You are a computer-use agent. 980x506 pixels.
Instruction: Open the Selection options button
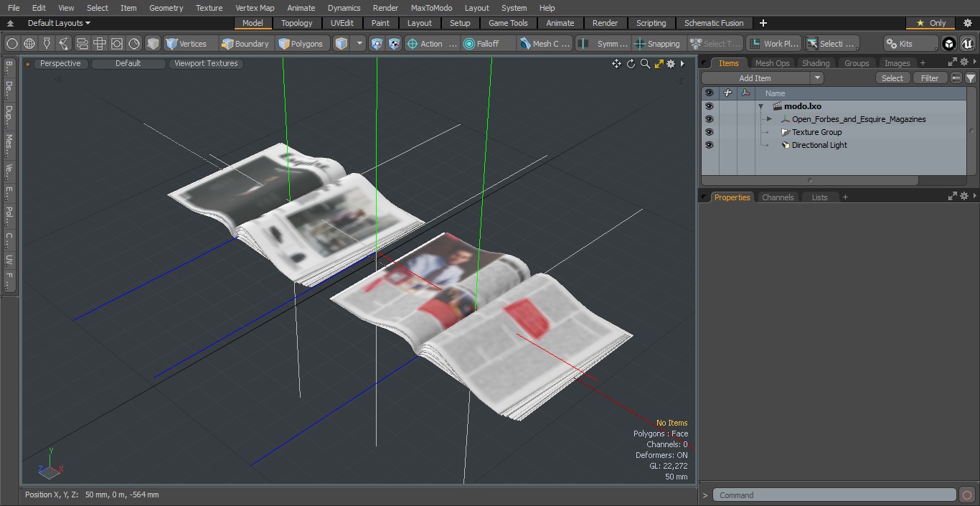coord(831,44)
